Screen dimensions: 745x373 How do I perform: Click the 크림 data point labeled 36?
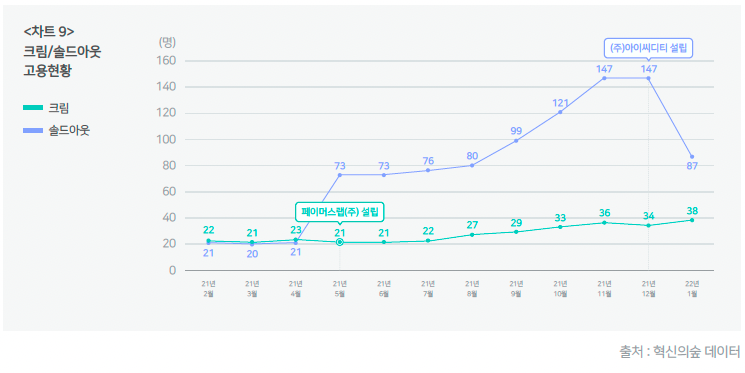604,222
